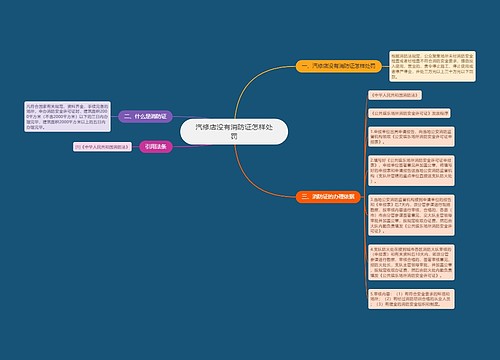The image size is (500, 360).
Task: Click the 《中华人民共和国消防法》 node under branch 三
Action: coord(395,95)
